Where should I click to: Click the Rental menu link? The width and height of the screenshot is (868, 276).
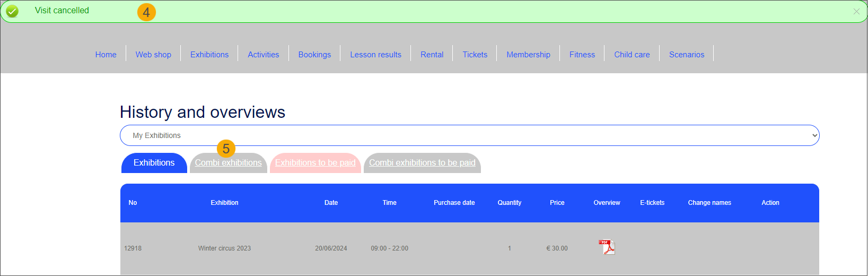(432, 55)
